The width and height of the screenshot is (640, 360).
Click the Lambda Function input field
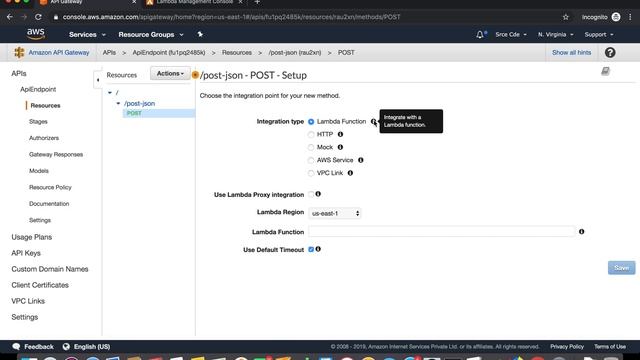coord(442,232)
